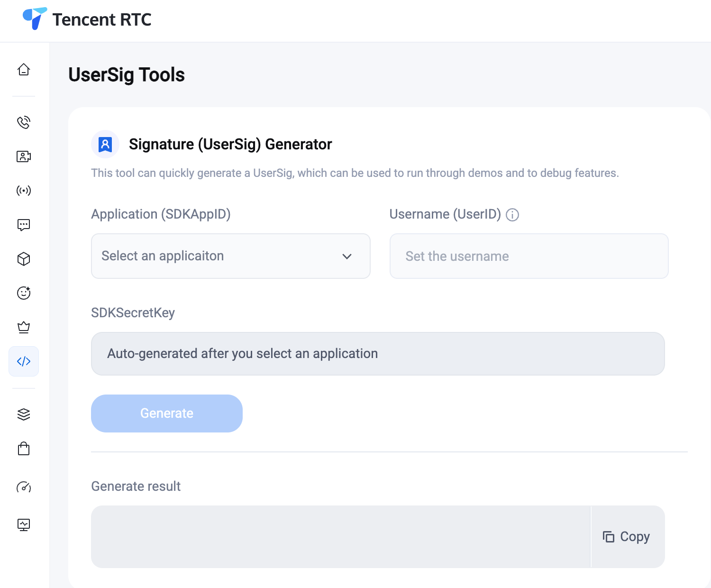Open the monitor dashboard icon in sidebar

(x=24, y=524)
